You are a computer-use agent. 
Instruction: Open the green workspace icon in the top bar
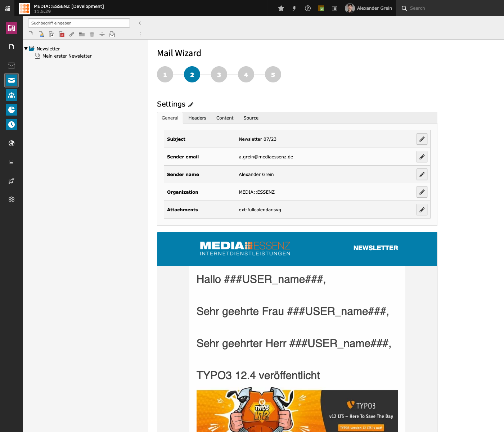[321, 8]
